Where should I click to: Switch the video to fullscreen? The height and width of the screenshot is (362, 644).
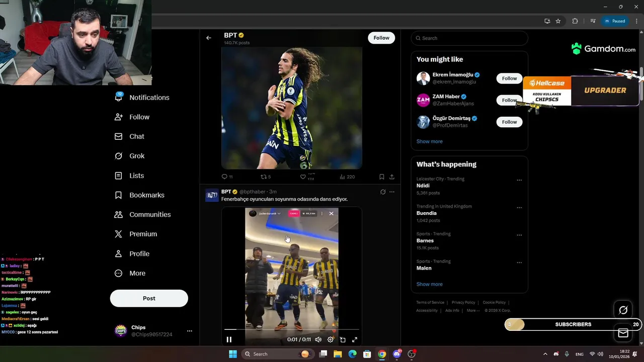tap(355, 340)
